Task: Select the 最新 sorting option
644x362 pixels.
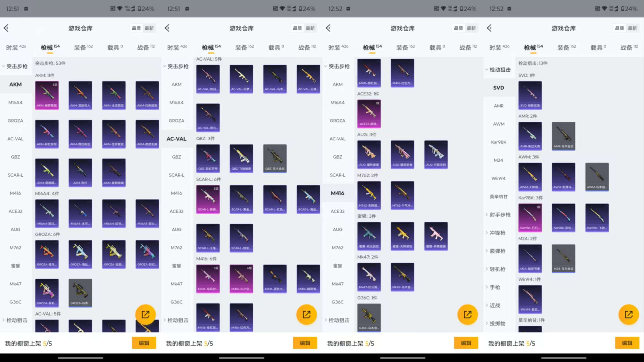Action: 149,28
